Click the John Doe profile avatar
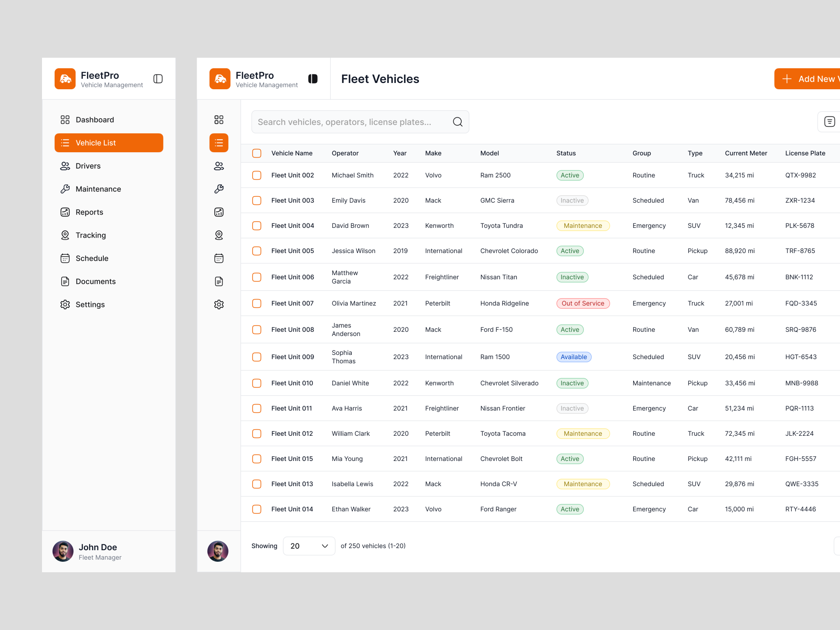840x630 pixels. coord(63,551)
